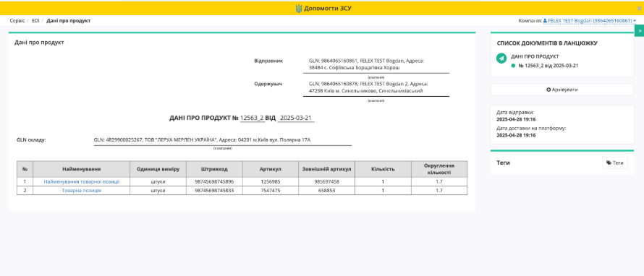Click the Архівувати archive button
This screenshot has height=276, width=644.
coord(562,90)
